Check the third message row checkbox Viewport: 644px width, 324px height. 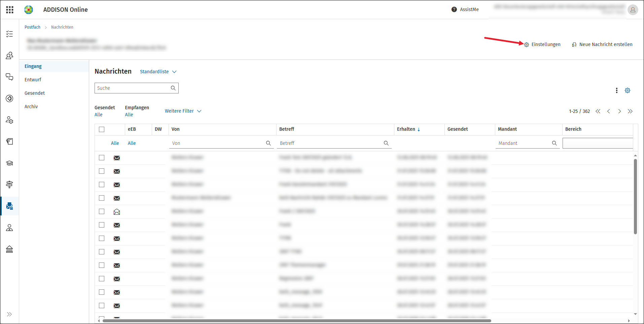(x=102, y=185)
